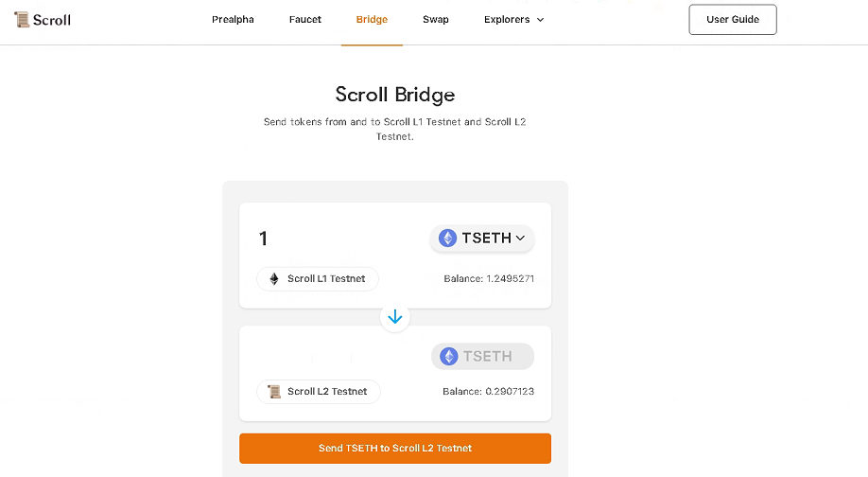Expand the Explorers menu chevron
Screen dimensions: 868x477
coord(541,20)
